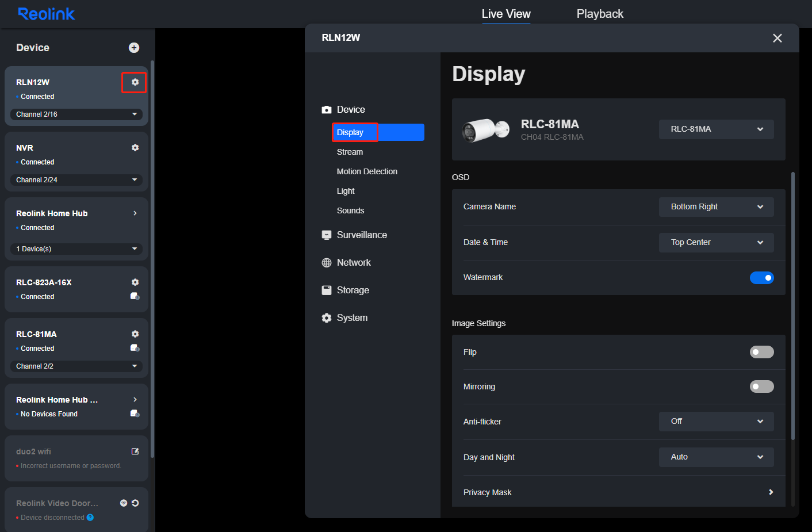Click the add device plus icon

click(x=134, y=48)
